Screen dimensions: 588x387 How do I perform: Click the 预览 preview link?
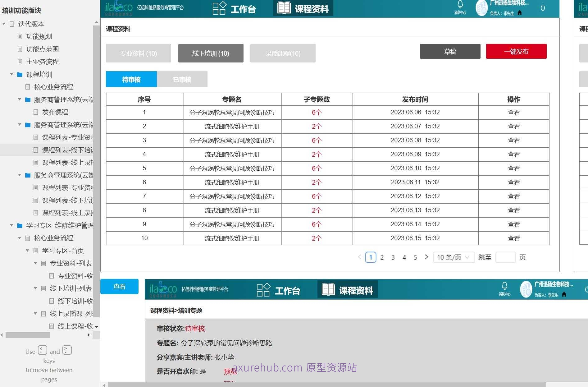coord(230,371)
